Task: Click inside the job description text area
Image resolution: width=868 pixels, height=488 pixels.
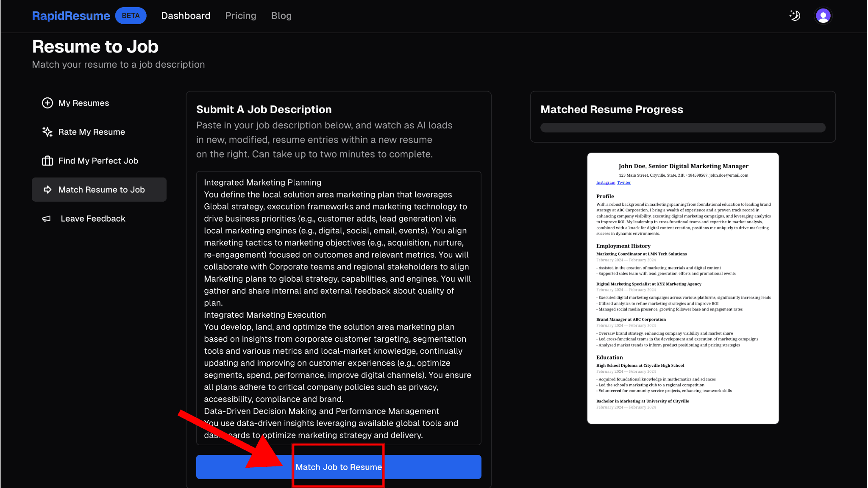Action: pyautogui.click(x=338, y=308)
